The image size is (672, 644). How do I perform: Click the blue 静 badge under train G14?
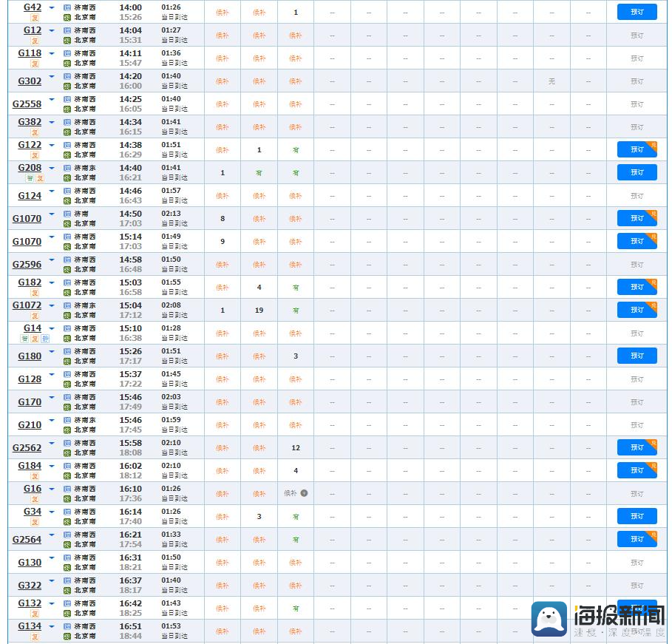point(45,339)
